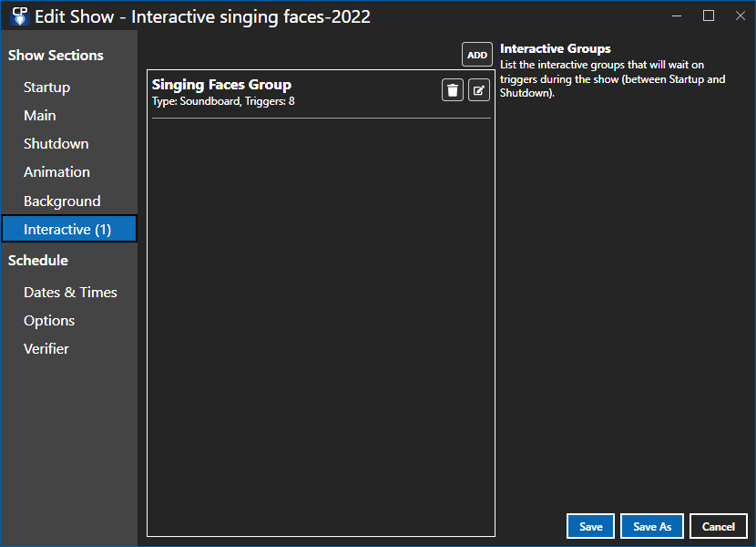
Task: Cancel editing the show
Action: tap(719, 526)
